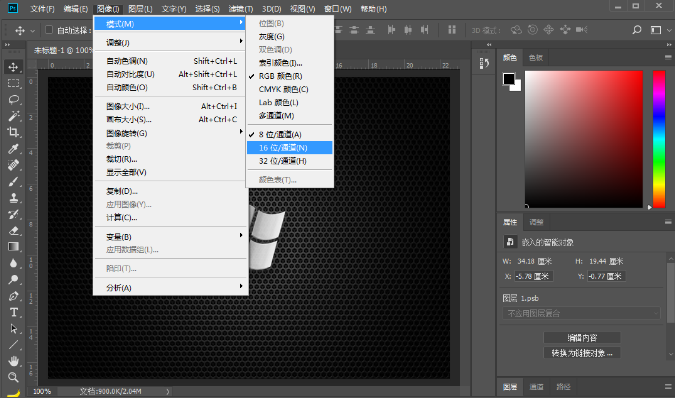Select the Zoom tool in the toolbox

click(x=14, y=376)
